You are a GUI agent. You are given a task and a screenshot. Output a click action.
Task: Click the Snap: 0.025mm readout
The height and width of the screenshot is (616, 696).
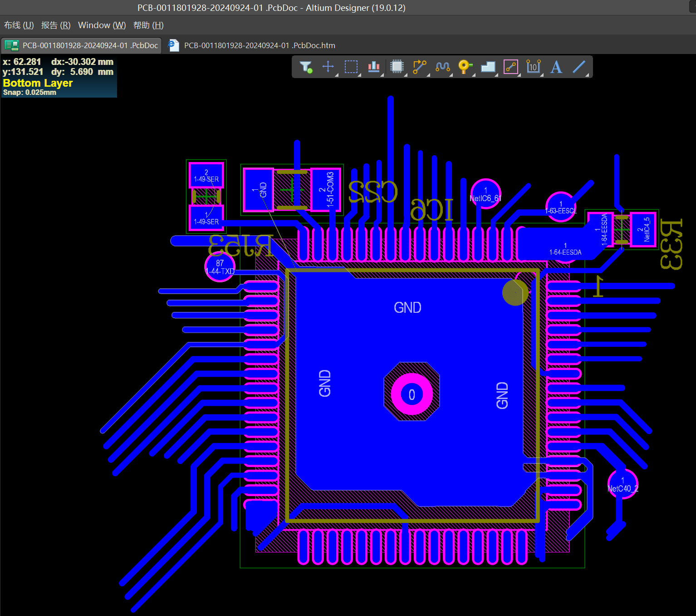tap(29, 92)
